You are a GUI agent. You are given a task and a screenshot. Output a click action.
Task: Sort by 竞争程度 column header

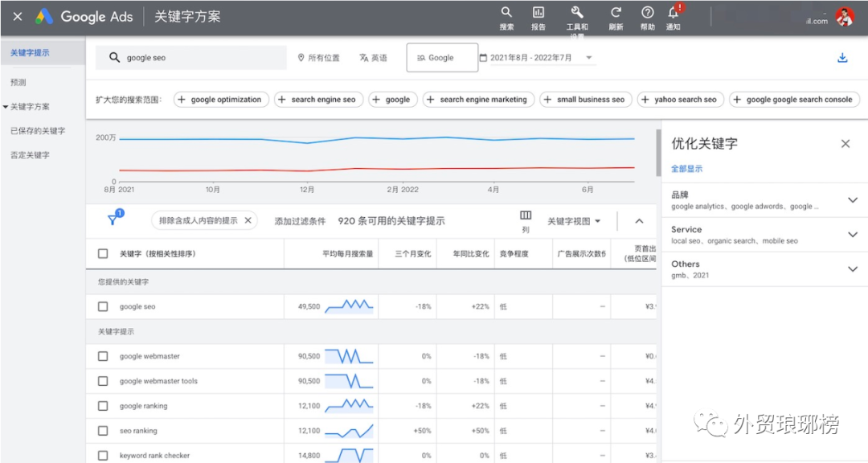point(514,254)
